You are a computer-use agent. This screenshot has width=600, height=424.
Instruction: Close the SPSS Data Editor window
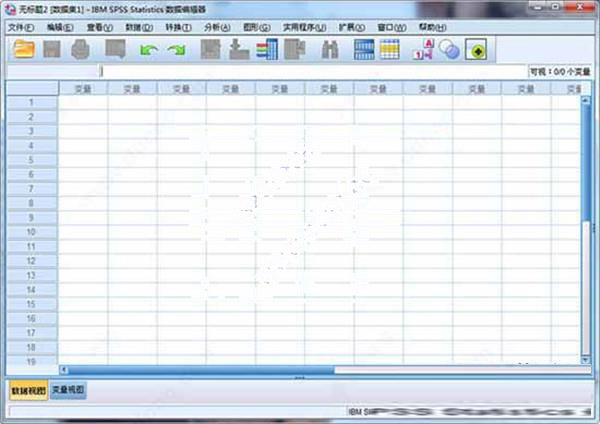[x=580, y=7]
